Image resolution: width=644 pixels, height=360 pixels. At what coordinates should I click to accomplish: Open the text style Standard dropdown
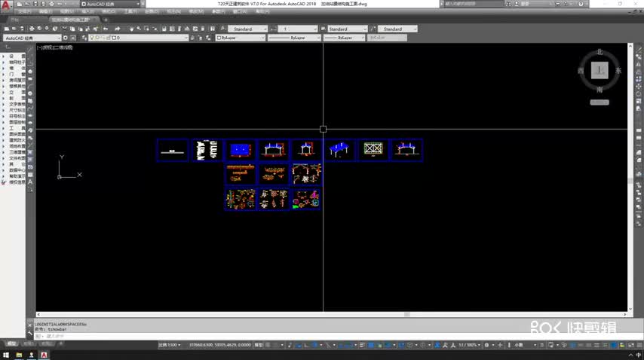tap(247, 29)
